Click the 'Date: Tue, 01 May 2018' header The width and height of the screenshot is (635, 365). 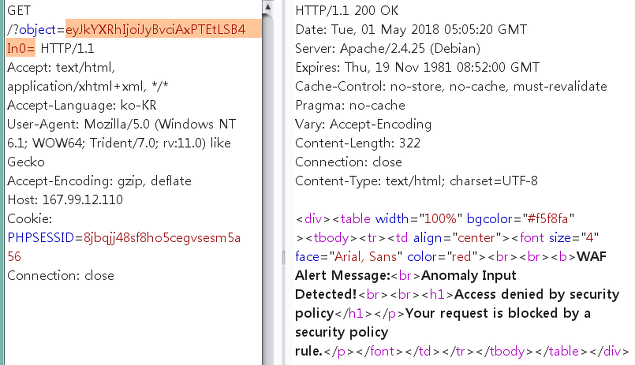tap(411, 30)
